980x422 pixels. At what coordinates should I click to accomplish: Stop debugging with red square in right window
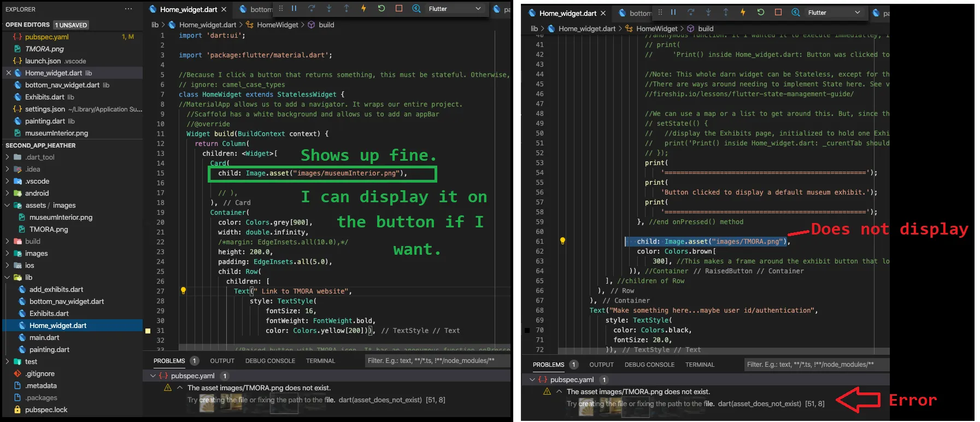(778, 13)
